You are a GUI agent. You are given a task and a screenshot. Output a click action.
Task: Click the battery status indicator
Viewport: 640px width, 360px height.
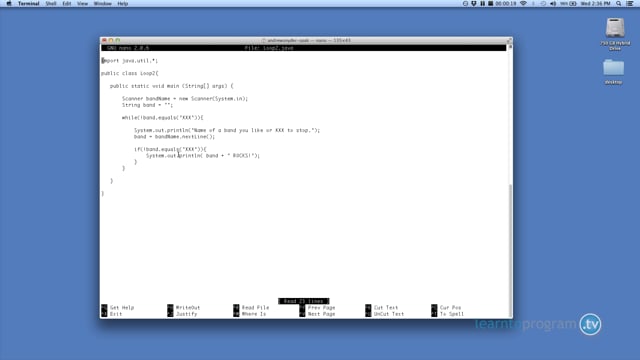(x=568, y=4)
